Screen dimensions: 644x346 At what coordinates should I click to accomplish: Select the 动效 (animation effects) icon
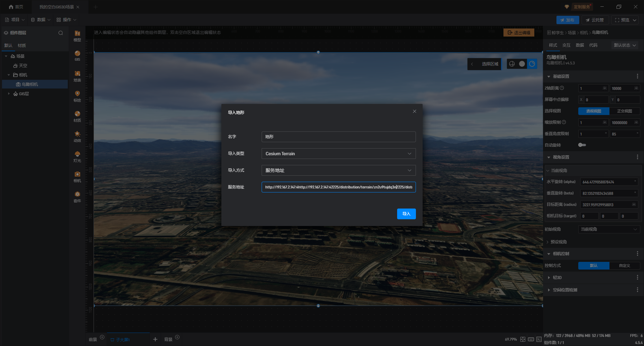(x=77, y=135)
